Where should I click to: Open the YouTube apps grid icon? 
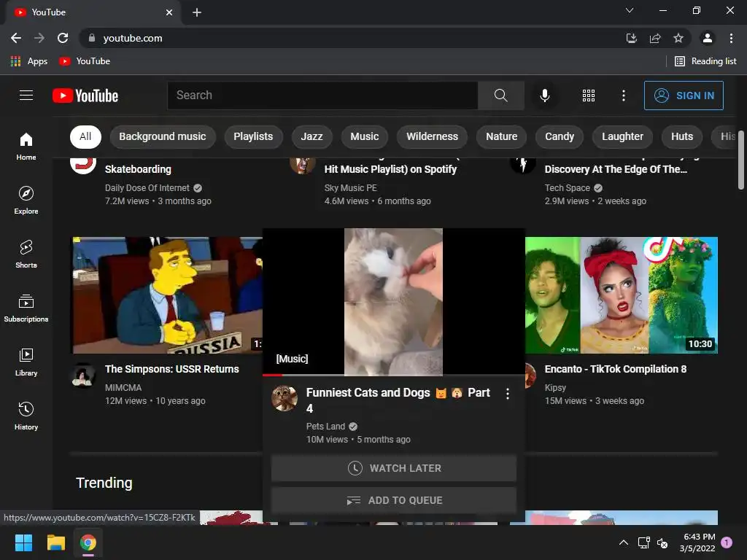coord(589,96)
